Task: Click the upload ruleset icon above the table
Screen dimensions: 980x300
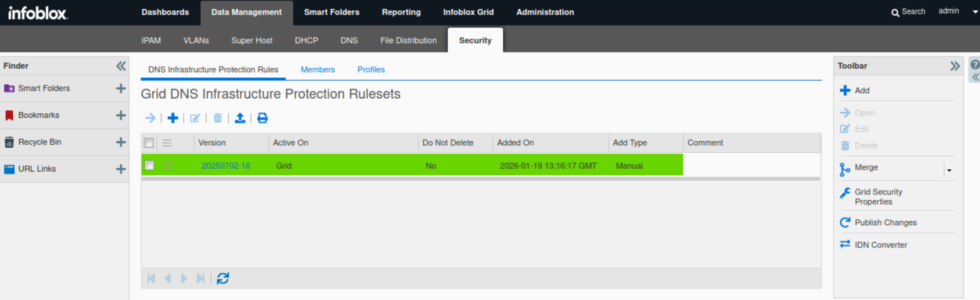Action: click(240, 118)
